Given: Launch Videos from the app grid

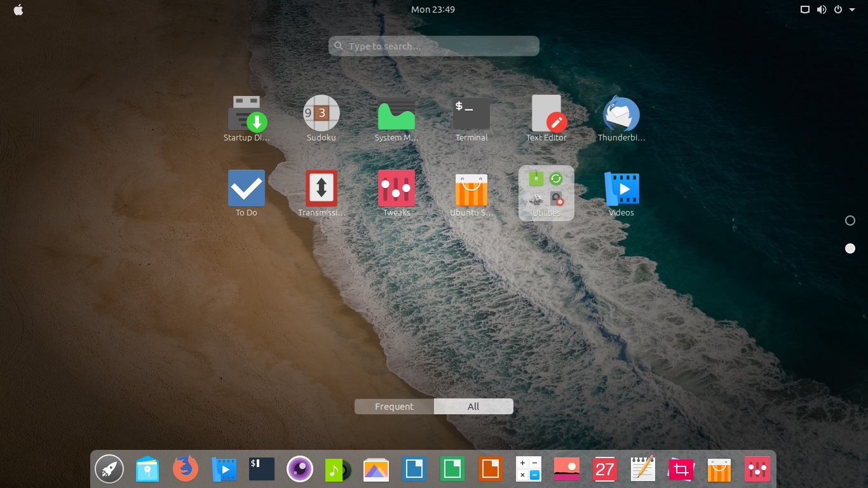Looking at the screenshot, I should pyautogui.click(x=621, y=193).
